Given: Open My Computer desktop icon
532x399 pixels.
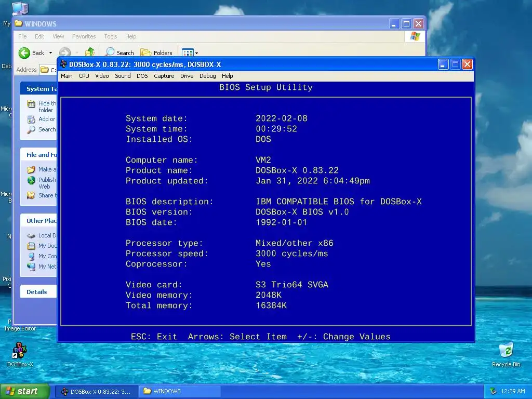Looking at the screenshot, I should (19, 9).
